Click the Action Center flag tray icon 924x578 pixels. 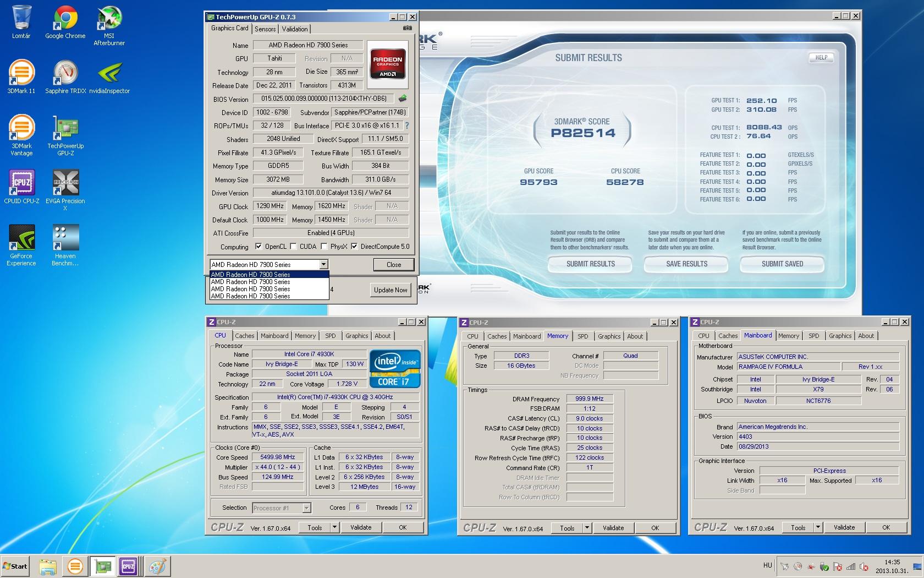click(838, 566)
